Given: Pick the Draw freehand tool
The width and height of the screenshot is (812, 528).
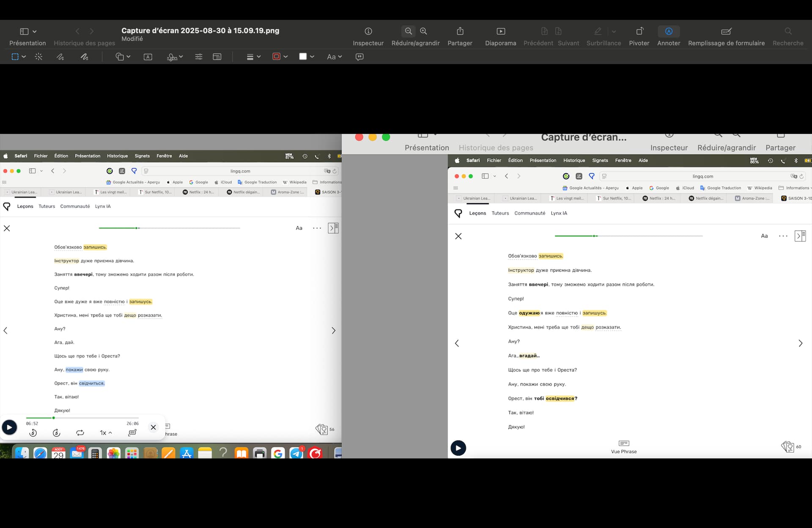Looking at the screenshot, I should tap(85, 57).
